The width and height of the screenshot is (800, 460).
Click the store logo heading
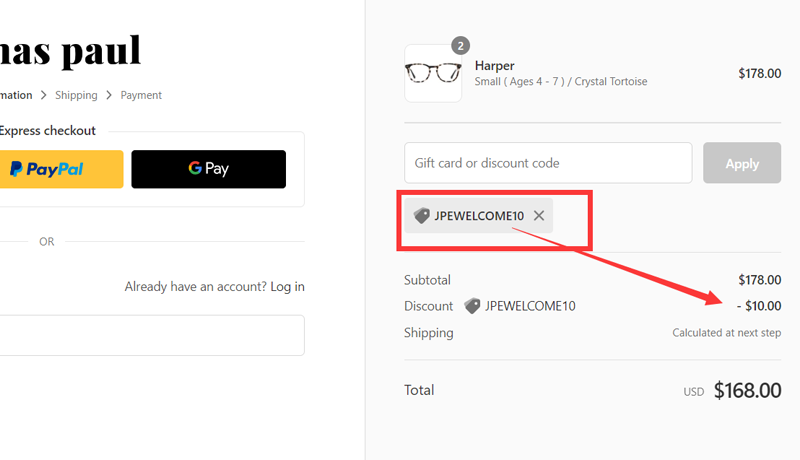(70, 50)
